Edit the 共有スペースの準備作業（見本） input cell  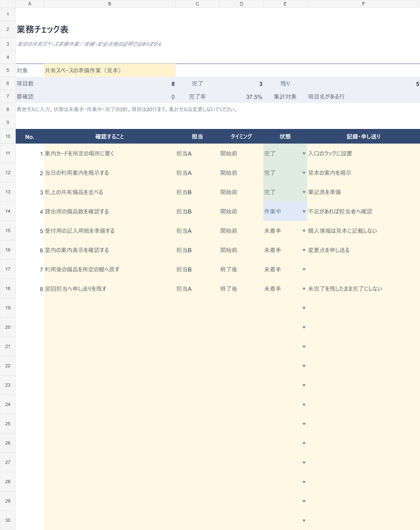coord(109,71)
